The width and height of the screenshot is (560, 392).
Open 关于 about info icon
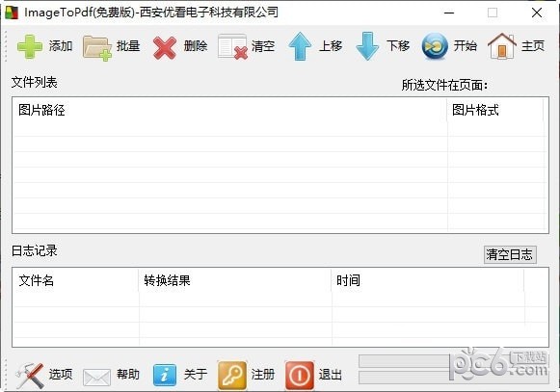click(165, 376)
